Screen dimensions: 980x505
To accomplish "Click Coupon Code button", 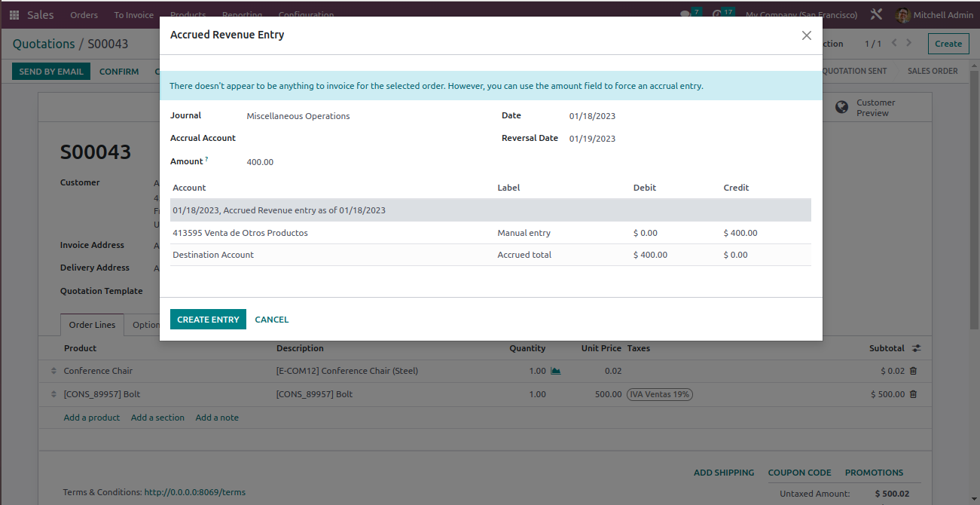I will click(799, 473).
